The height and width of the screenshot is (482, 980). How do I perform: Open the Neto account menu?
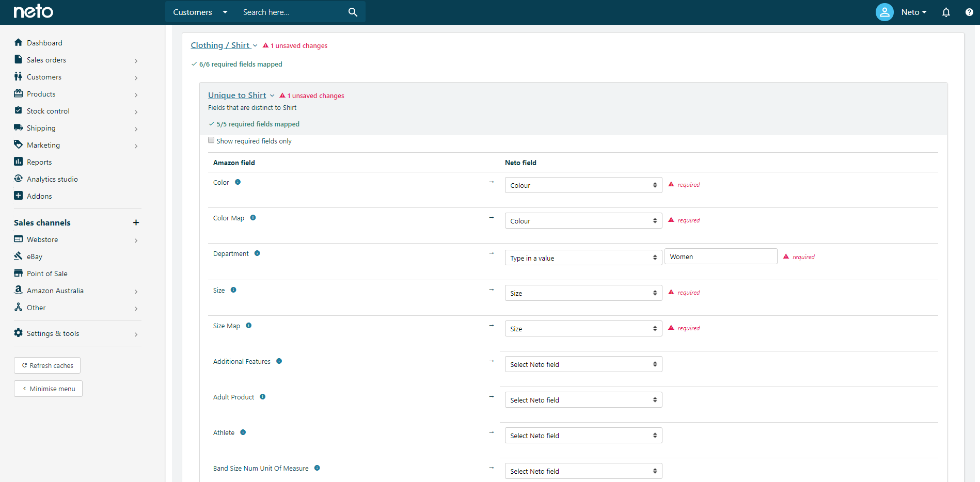click(x=914, y=12)
